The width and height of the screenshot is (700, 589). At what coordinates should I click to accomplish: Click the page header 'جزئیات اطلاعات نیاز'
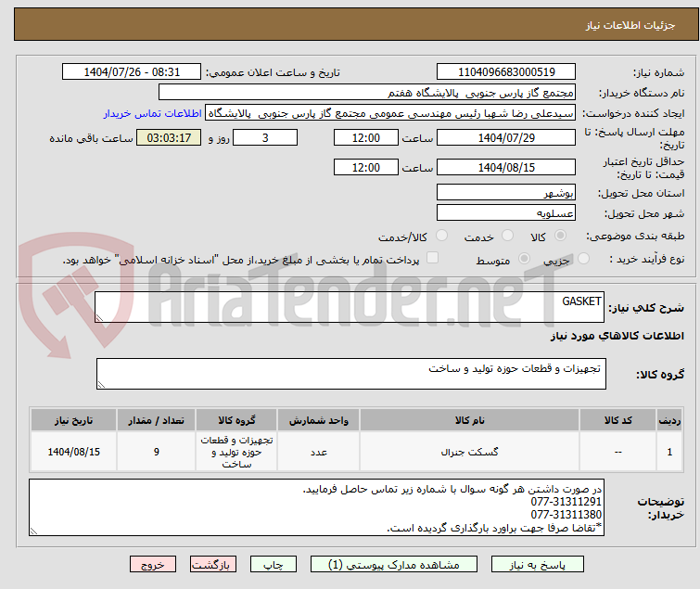point(630,25)
